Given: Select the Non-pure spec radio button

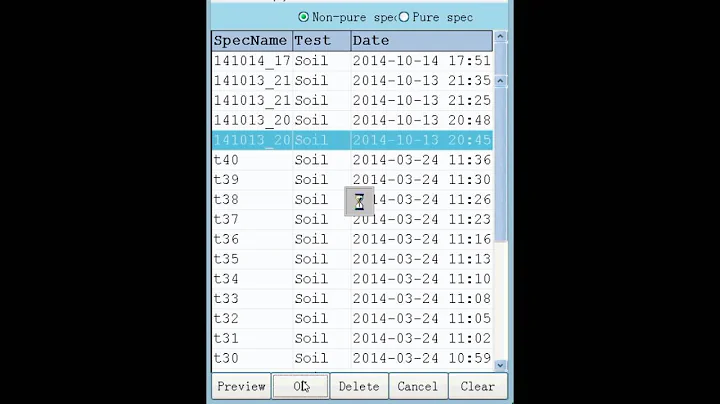Looking at the screenshot, I should point(304,17).
